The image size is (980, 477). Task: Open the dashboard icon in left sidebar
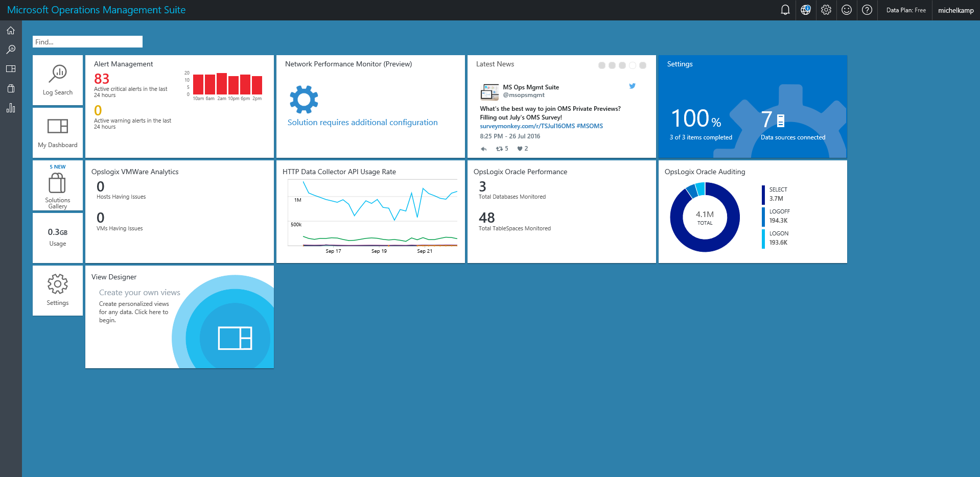(11, 69)
